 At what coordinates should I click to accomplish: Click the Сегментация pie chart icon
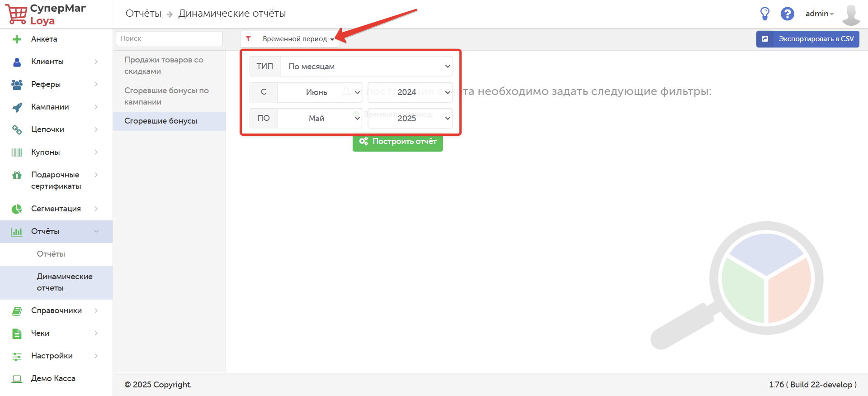point(17,209)
